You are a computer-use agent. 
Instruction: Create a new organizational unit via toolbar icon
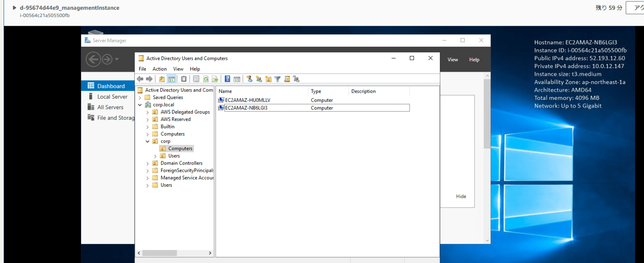click(x=268, y=79)
